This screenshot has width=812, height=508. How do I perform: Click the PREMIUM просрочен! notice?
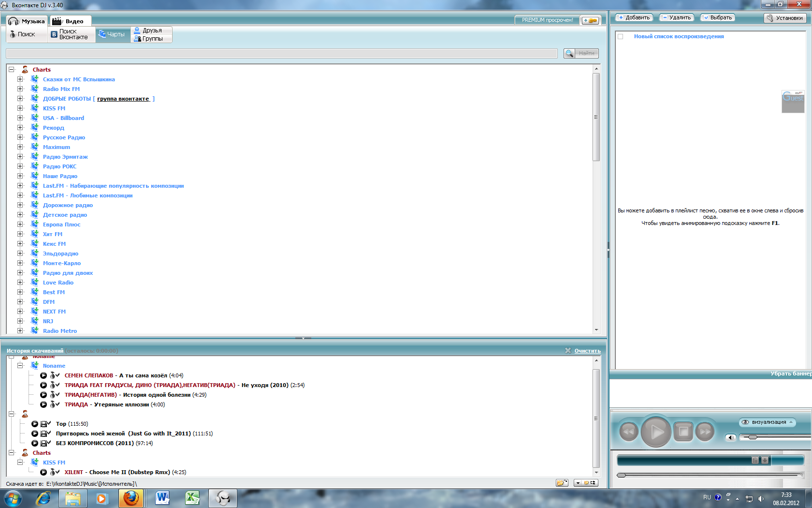click(x=547, y=20)
